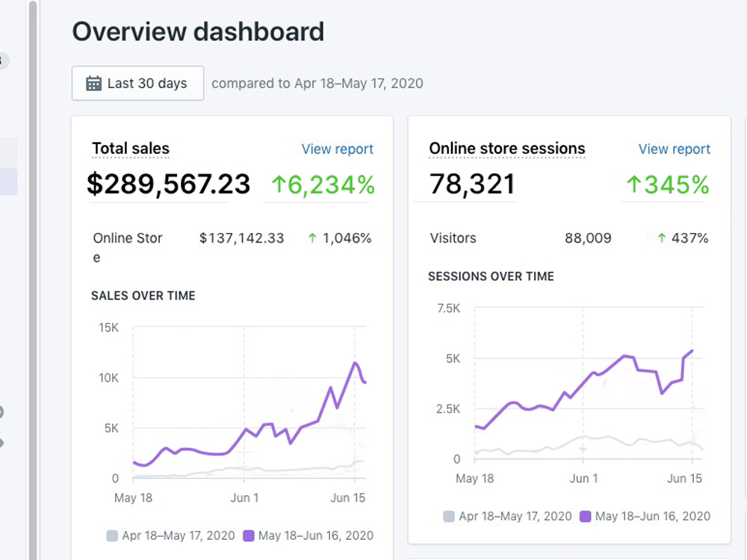Click the calendar icon in date button
747x560 pixels.
coord(93,84)
